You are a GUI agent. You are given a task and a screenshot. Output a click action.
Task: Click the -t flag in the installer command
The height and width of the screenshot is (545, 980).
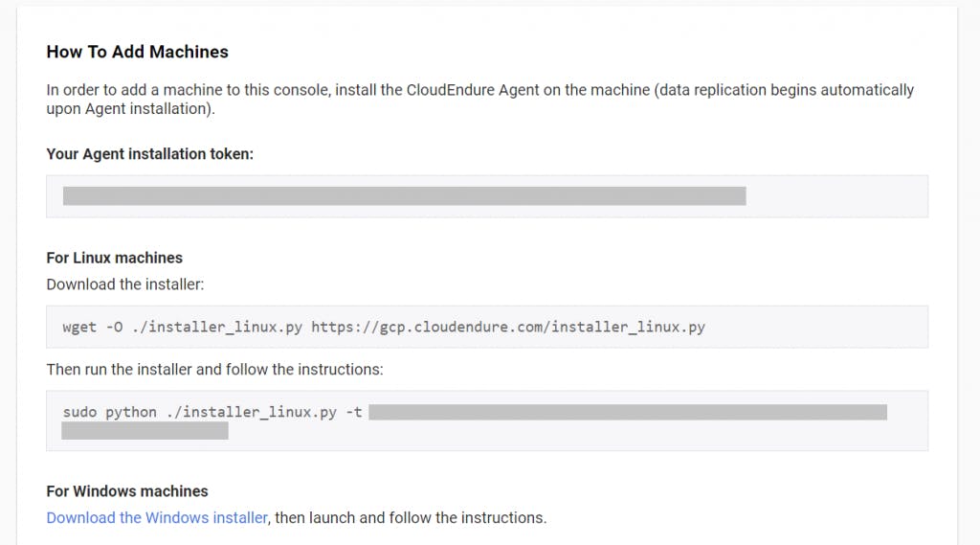pos(353,412)
